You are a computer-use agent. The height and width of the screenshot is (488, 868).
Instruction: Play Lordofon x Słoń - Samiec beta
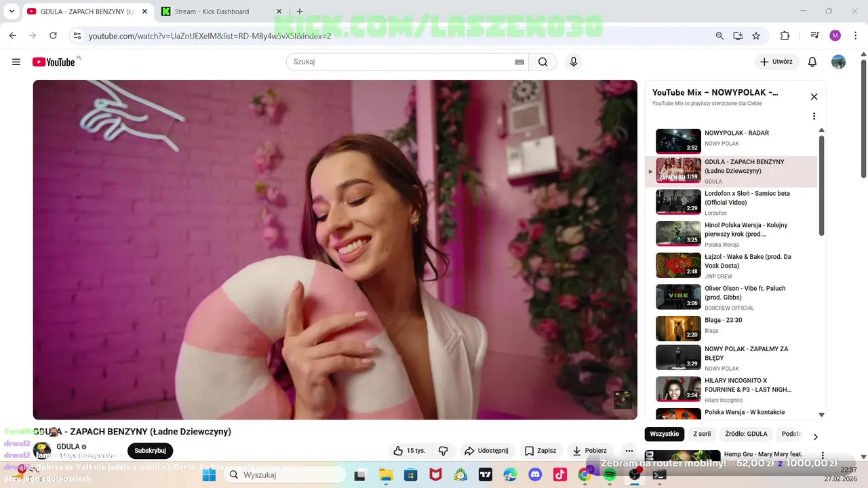click(x=732, y=202)
